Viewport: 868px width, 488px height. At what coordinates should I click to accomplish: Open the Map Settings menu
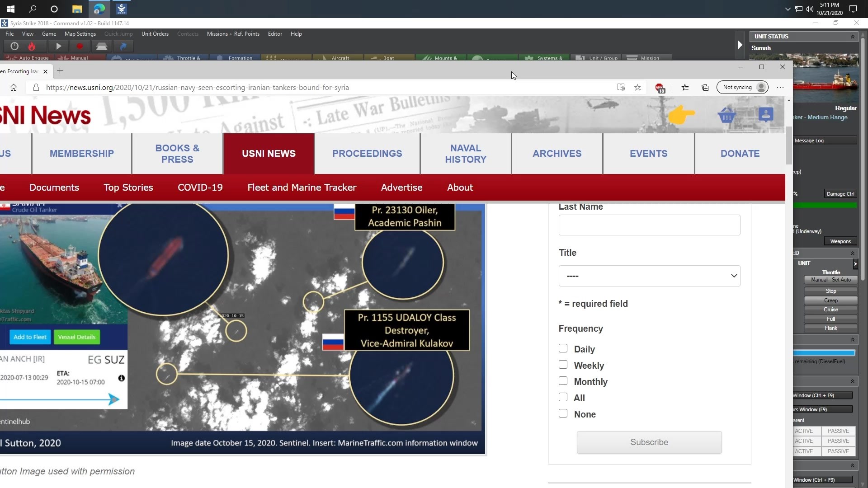(x=80, y=34)
